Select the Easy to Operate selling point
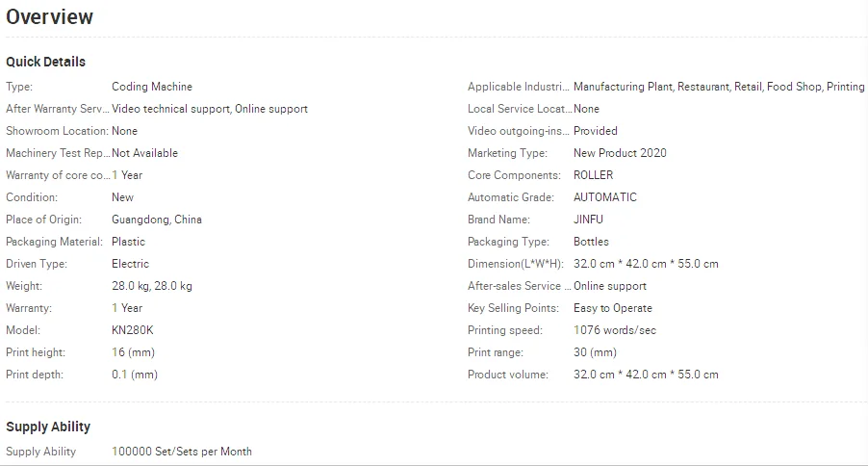The image size is (868, 466). (613, 308)
